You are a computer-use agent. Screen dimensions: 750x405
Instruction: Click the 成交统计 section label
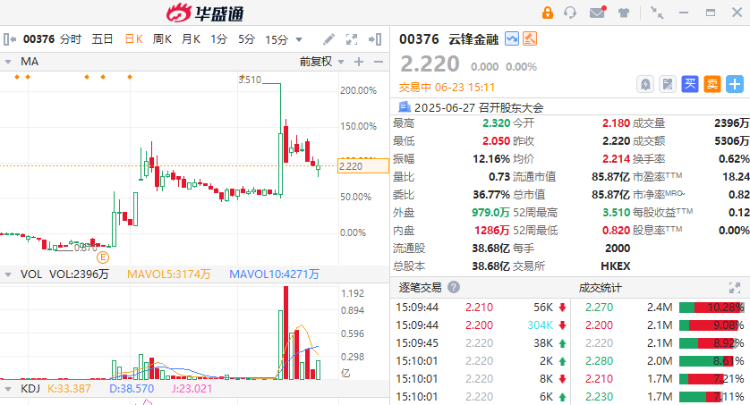click(x=600, y=288)
